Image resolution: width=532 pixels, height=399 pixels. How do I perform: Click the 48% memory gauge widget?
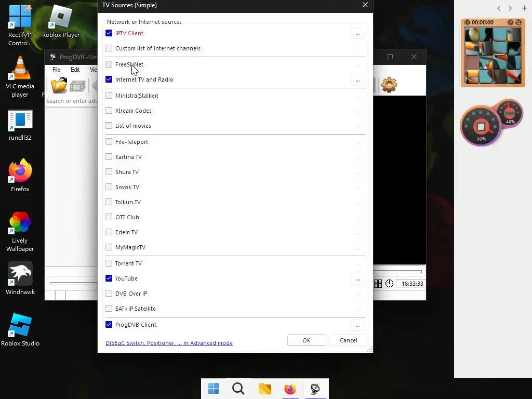click(510, 113)
